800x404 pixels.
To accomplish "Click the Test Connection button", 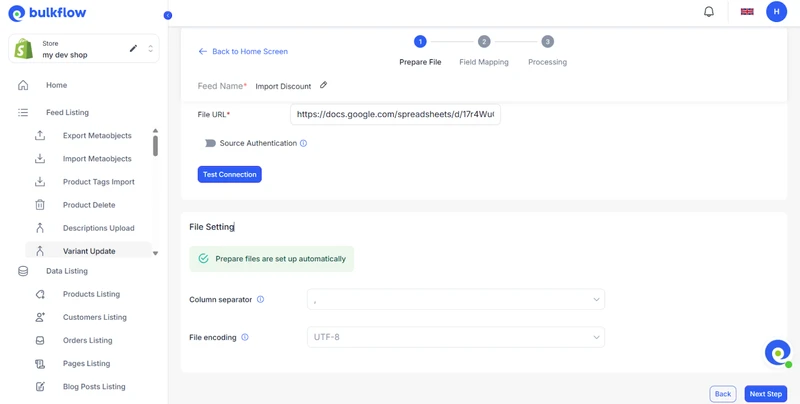I will tap(230, 174).
